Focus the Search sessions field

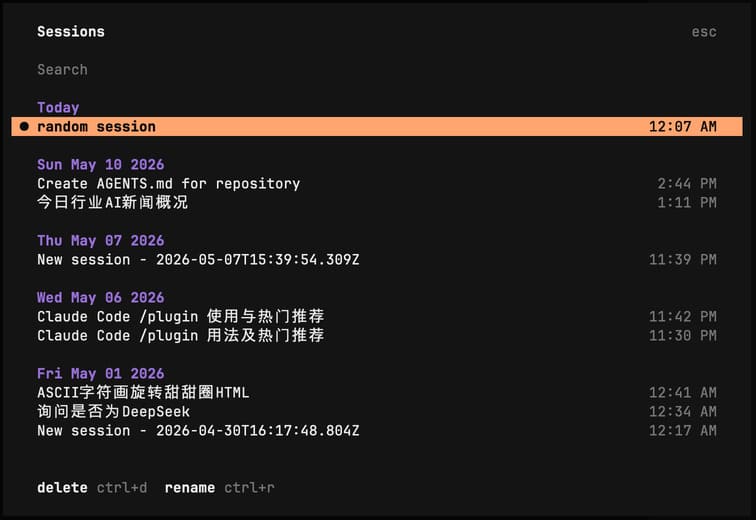coord(377,69)
